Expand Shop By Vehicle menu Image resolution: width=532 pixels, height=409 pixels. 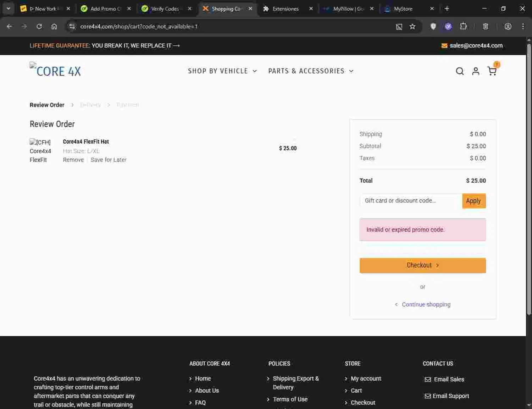(222, 71)
